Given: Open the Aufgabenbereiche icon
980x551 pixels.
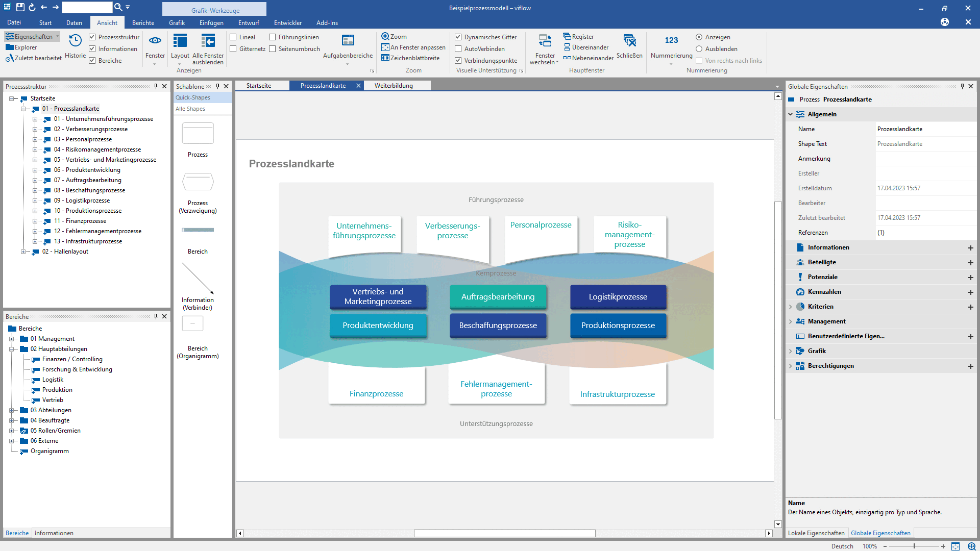Looking at the screenshot, I should click(348, 41).
